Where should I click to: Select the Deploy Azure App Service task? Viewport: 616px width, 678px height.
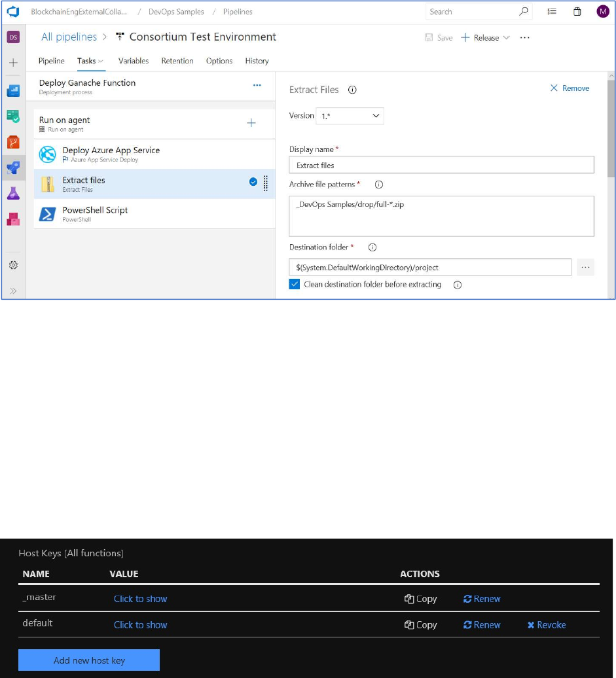point(154,154)
